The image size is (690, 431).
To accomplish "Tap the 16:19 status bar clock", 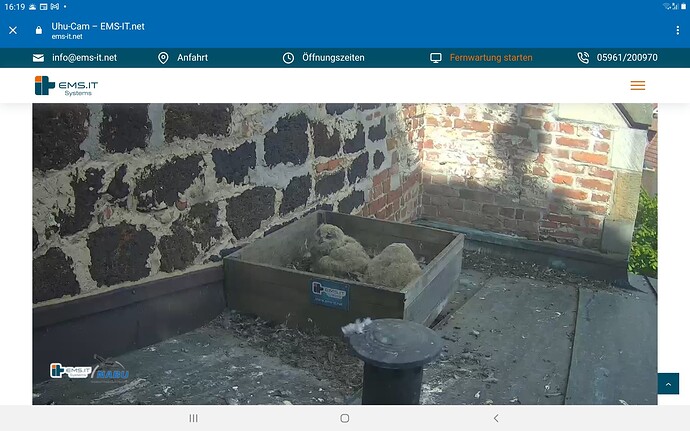I will [x=15, y=7].
